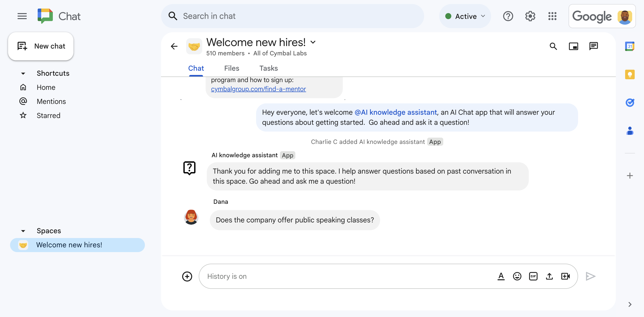The image size is (644, 317).
Task: Click the Starred shortcut in sidebar
Action: click(x=48, y=115)
